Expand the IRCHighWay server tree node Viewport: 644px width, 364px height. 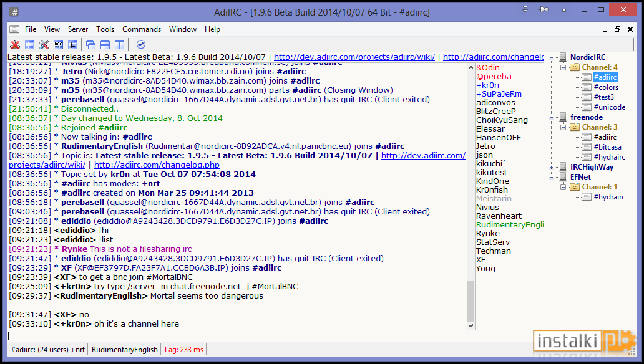click(x=551, y=168)
